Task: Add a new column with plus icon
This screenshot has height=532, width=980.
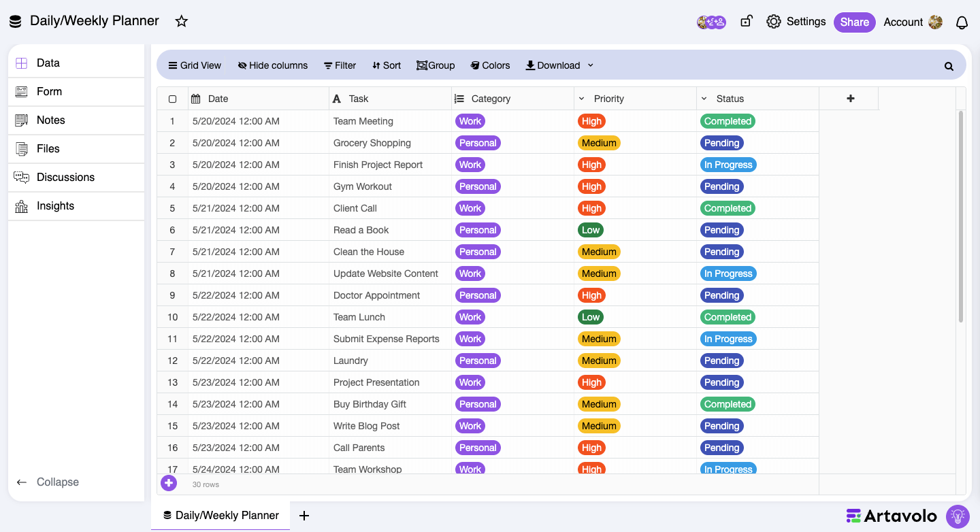Action: click(x=850, y=99)
